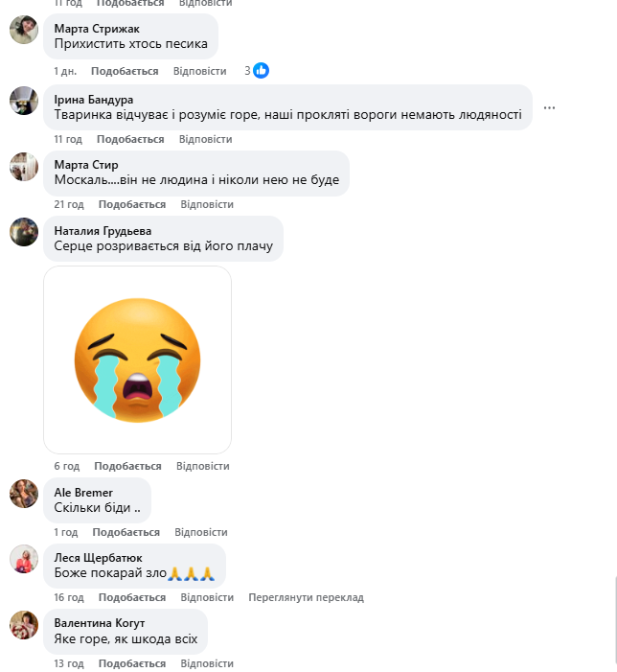The image size is (617, 672).
Task: Click Наталия Грудьева's profile avatar
Action: tap(24, 232)
